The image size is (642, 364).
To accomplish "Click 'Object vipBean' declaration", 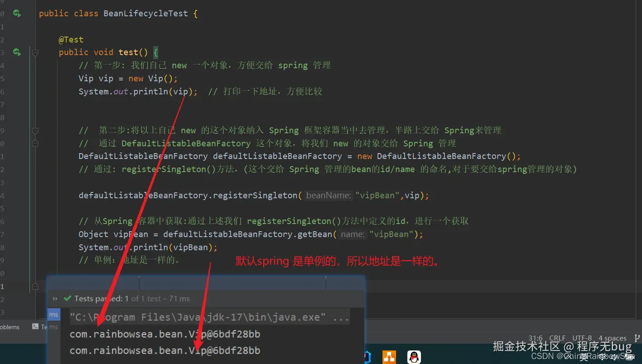I will tap(113, 234).
